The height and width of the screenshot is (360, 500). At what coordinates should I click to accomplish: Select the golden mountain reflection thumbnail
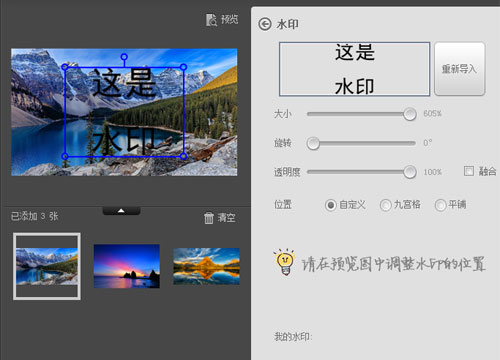206,266
